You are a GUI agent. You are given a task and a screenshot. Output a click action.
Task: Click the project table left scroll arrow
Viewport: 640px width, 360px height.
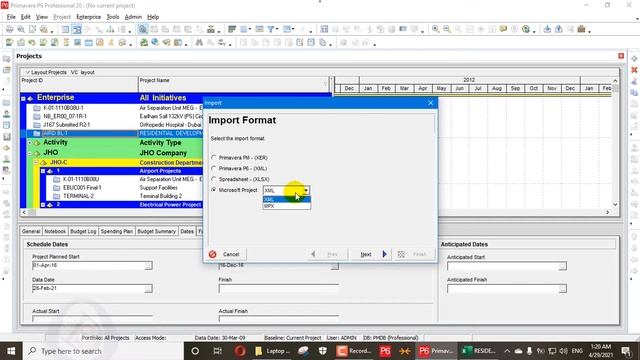[24, 212]
